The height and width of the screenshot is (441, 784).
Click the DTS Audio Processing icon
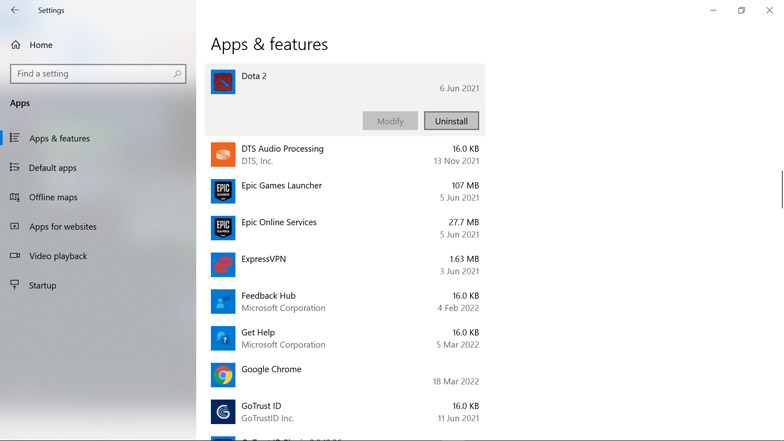point(223,154)
